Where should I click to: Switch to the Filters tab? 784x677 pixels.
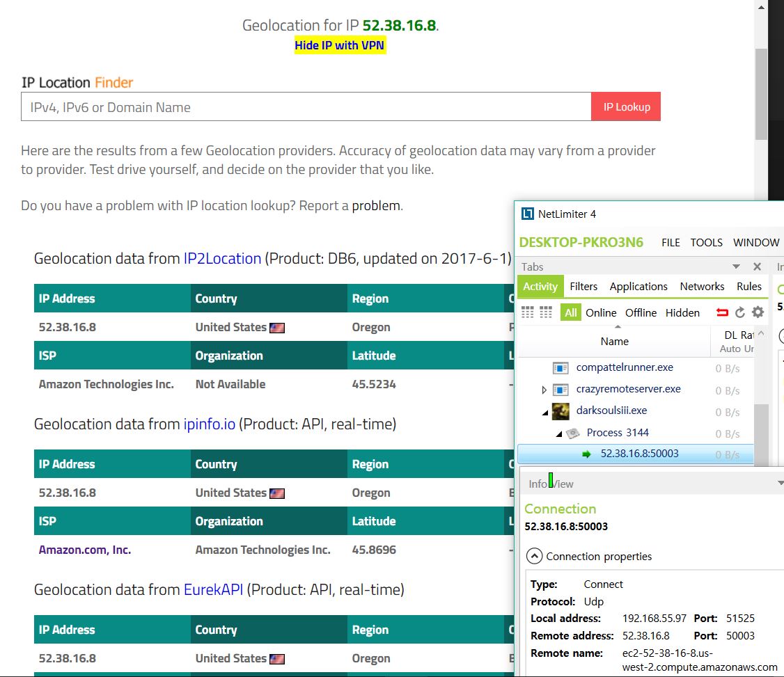pyautogui.click(x=583, y=286)
